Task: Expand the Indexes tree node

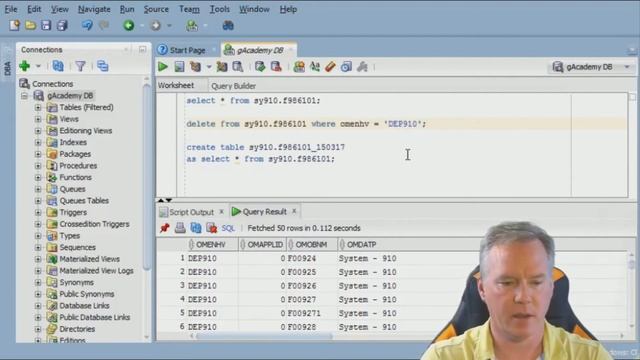Action: click(x=38, y=142)
